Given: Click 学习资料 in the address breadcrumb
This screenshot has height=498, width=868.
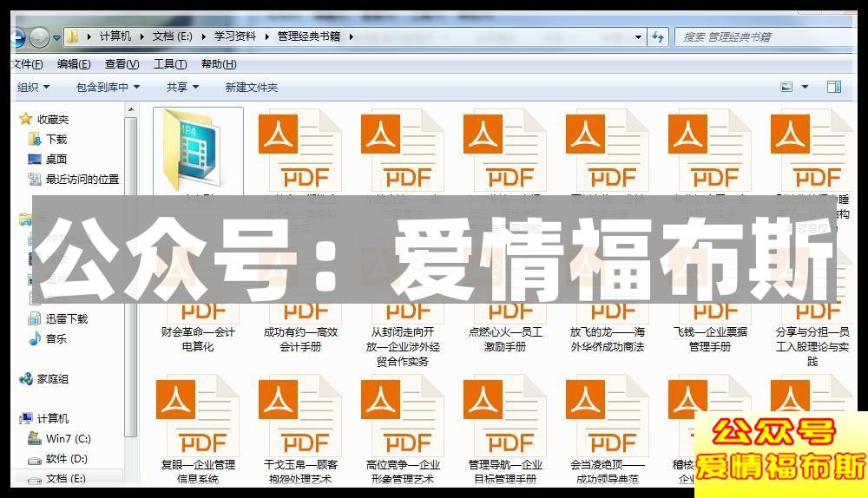Looking at the screenshot, I should coord(235,36).
